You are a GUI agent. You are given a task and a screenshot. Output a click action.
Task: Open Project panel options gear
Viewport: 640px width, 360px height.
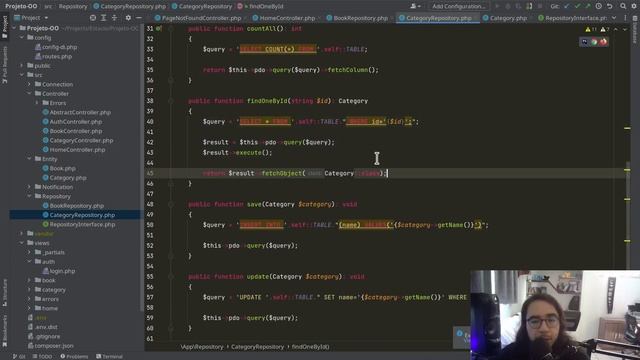click(x=128, y=18)
